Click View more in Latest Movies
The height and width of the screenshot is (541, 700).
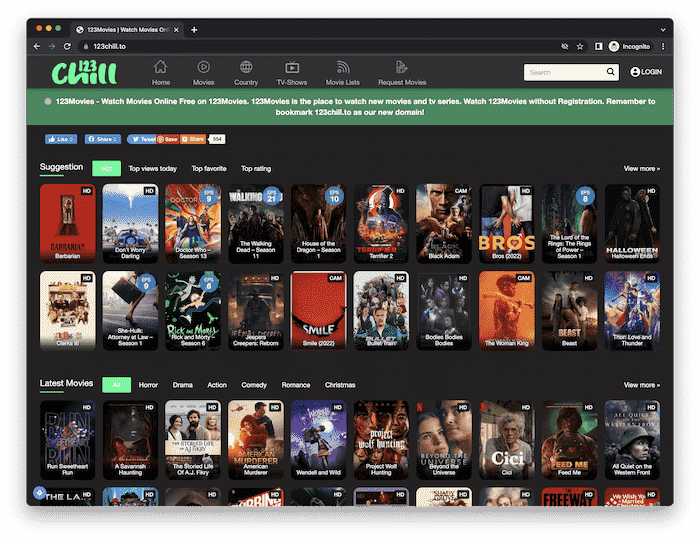coord(642,385)
